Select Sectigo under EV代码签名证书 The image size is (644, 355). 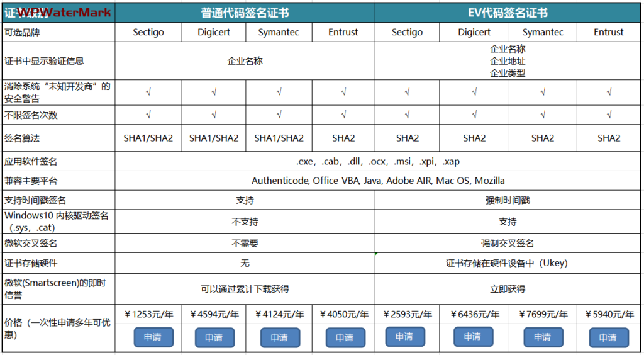408,32
